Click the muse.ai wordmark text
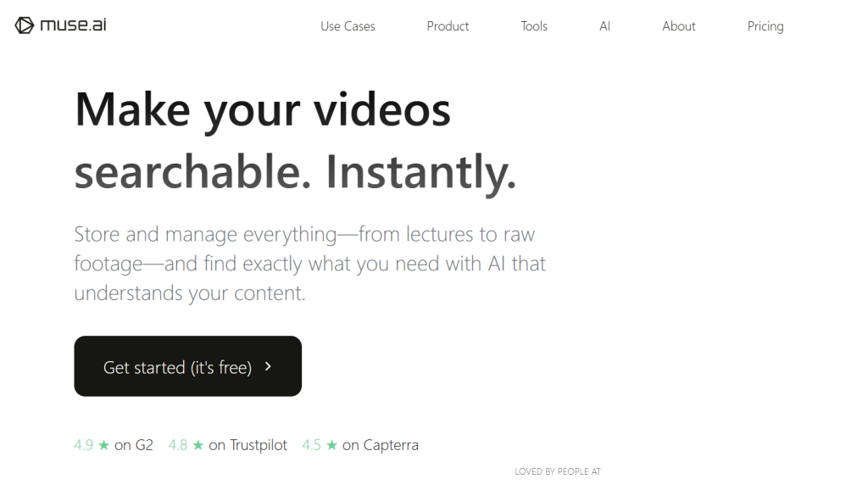 click(73, 25)
